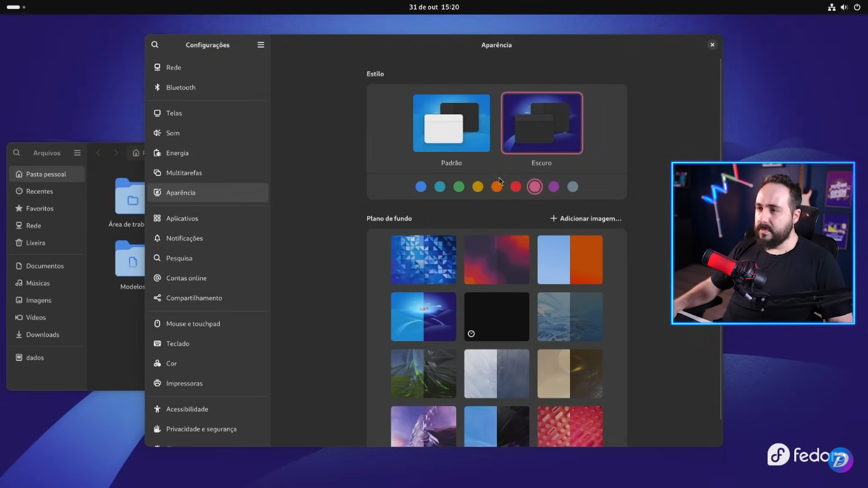The height and width of the screenshot is (488, 868).
Task: Click the Lixeira trash icon in Files sidebar
Action: click(20, 242)
